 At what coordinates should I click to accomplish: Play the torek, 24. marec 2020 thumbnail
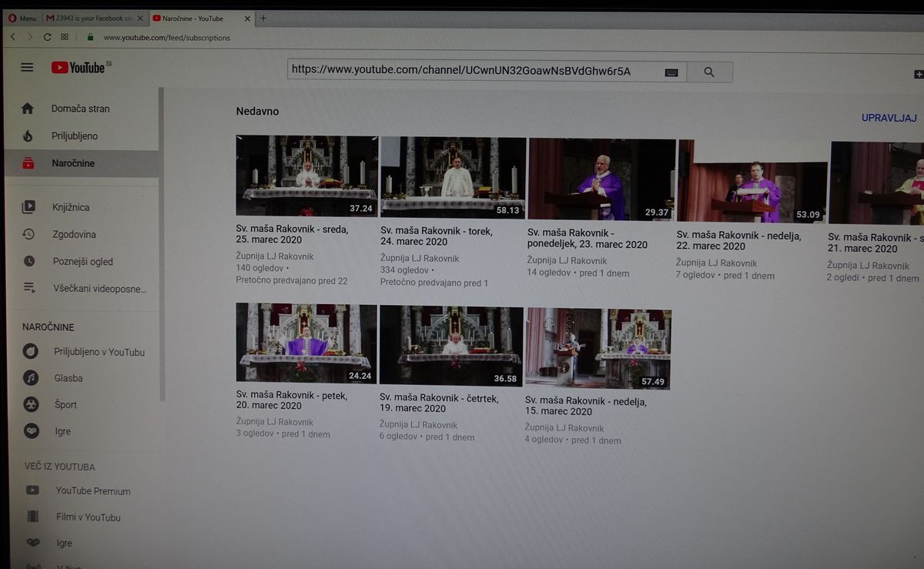tap(453, 177)
